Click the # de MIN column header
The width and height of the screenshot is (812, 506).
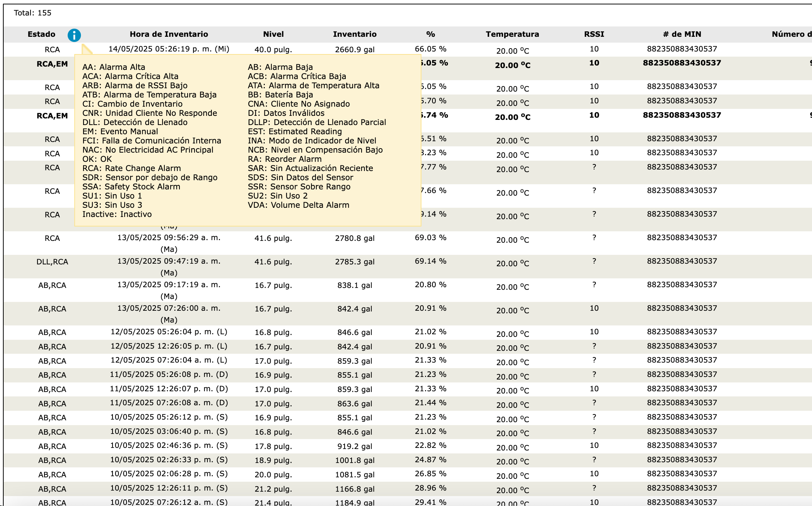[682, 34]
